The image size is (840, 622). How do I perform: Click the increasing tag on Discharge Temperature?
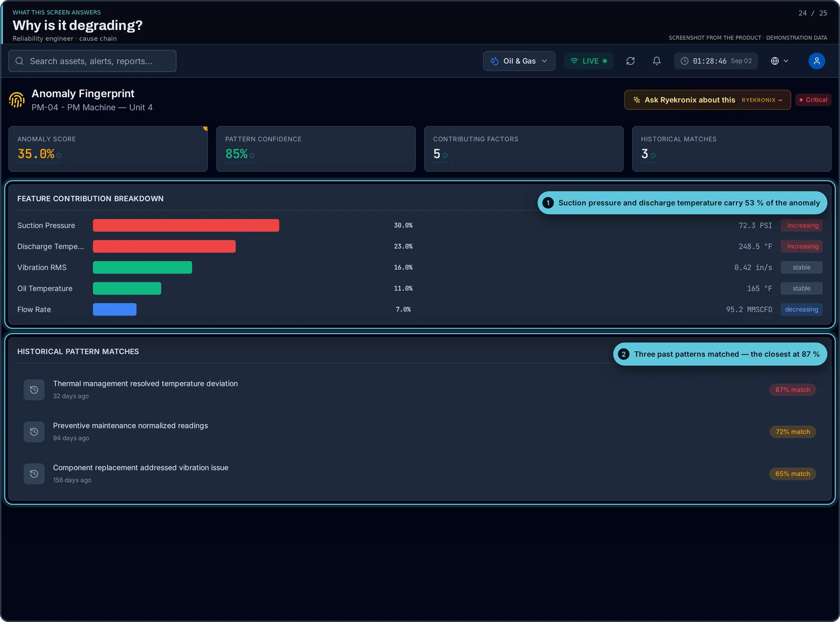pyautogui.click(x=802, y=246)
